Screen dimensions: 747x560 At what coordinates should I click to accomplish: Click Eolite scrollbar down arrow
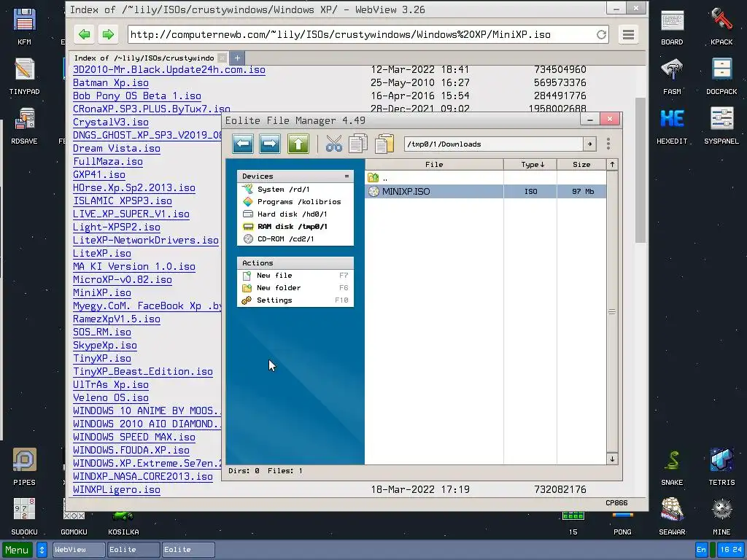pos(612,459)
